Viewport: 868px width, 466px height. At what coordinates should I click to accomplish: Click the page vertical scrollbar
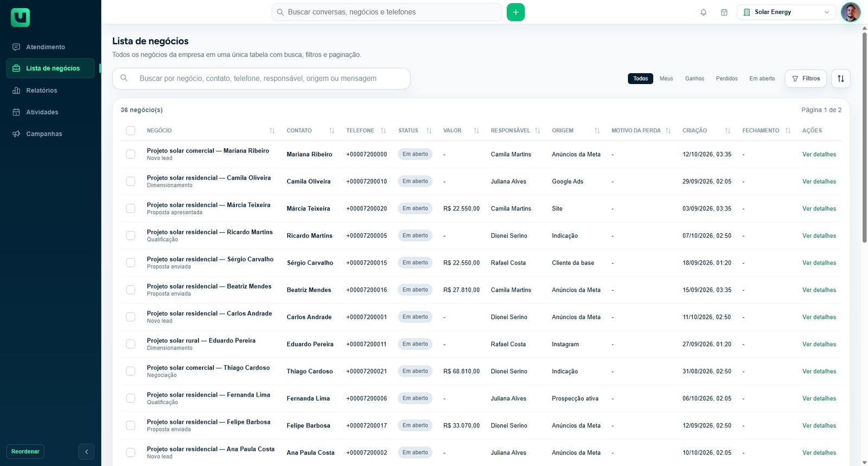pyautogui.click(x=864, y=138)
